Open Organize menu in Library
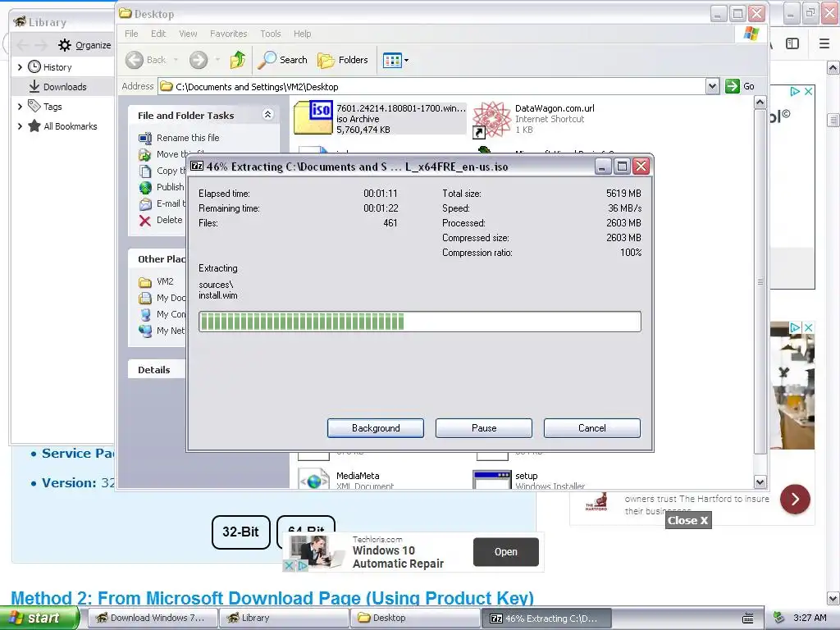Viewport: 840px width, 630px height. 84,45
